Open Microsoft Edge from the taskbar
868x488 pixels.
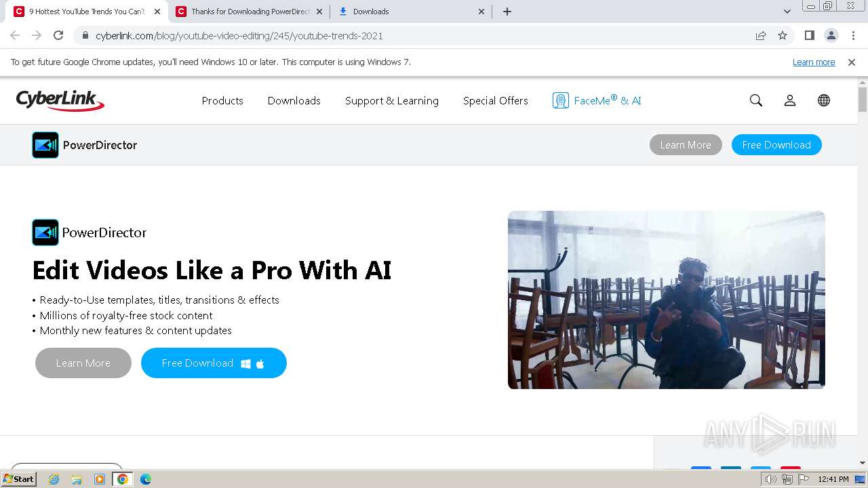click(x=145, y=479)
